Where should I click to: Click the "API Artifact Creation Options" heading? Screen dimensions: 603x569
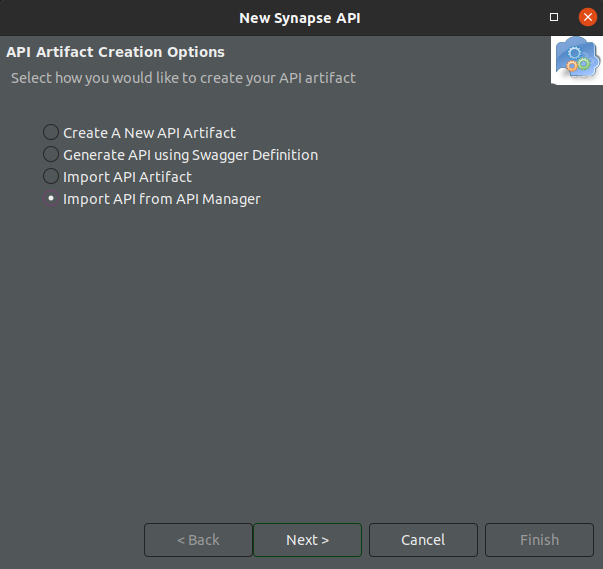pyautogui.click(x=116, y=52)
